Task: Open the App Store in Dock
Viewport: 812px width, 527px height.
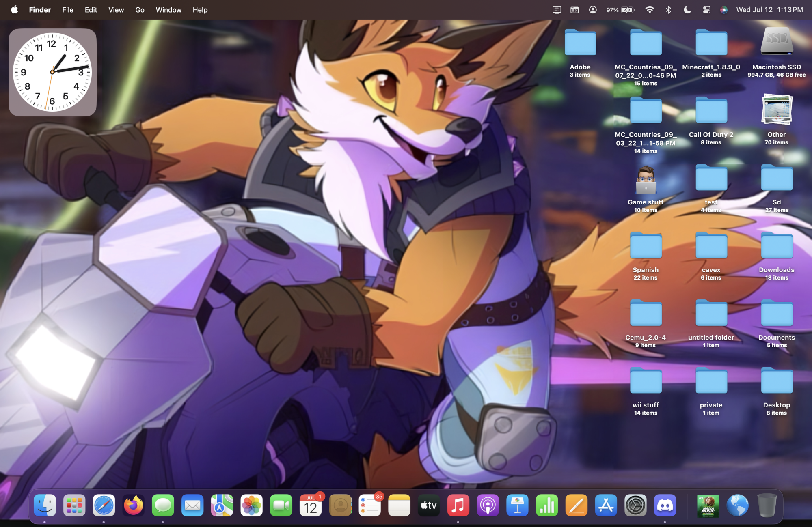Action: click(x=606, y=505)
